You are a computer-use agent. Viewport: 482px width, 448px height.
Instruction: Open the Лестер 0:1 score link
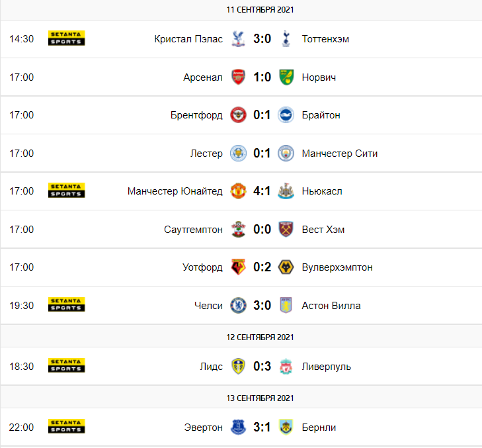(x=262, y=154)
